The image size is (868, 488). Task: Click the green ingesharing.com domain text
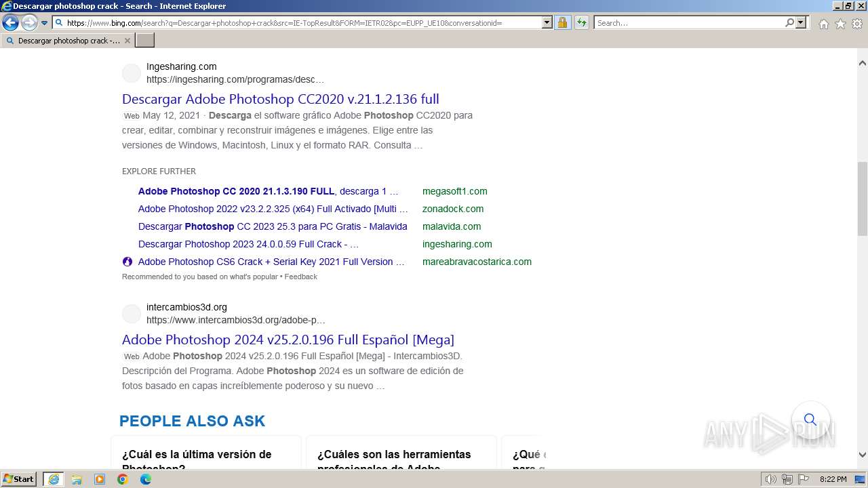point(457,244)
